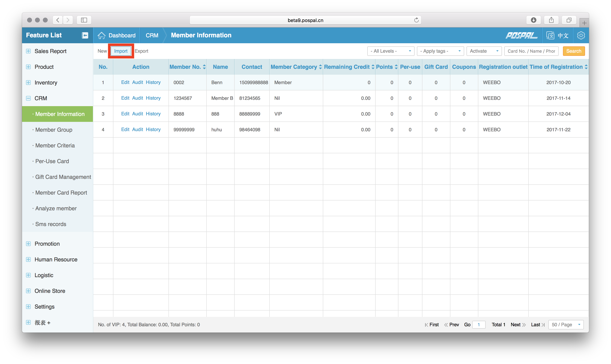Click the browser page reload icon

tap(416, 20)
